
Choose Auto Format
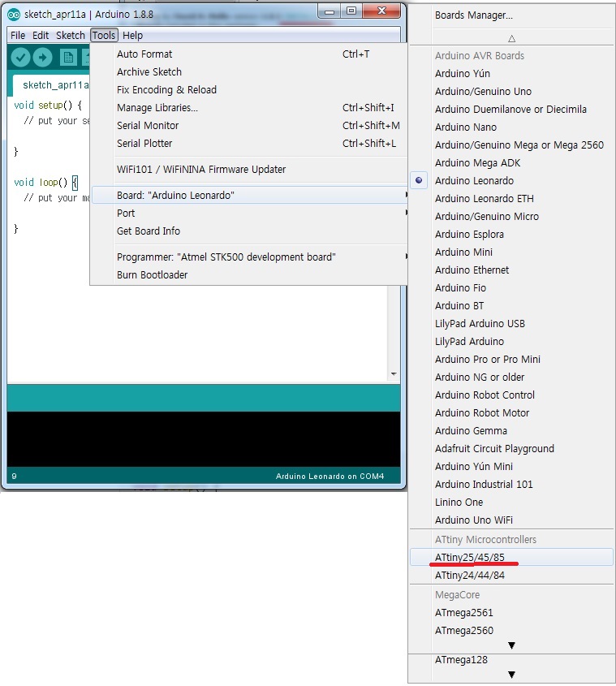249,54
